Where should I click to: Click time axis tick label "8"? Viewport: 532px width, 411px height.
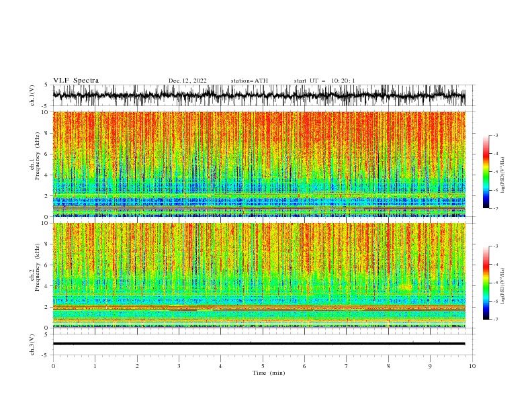point(388,366)
